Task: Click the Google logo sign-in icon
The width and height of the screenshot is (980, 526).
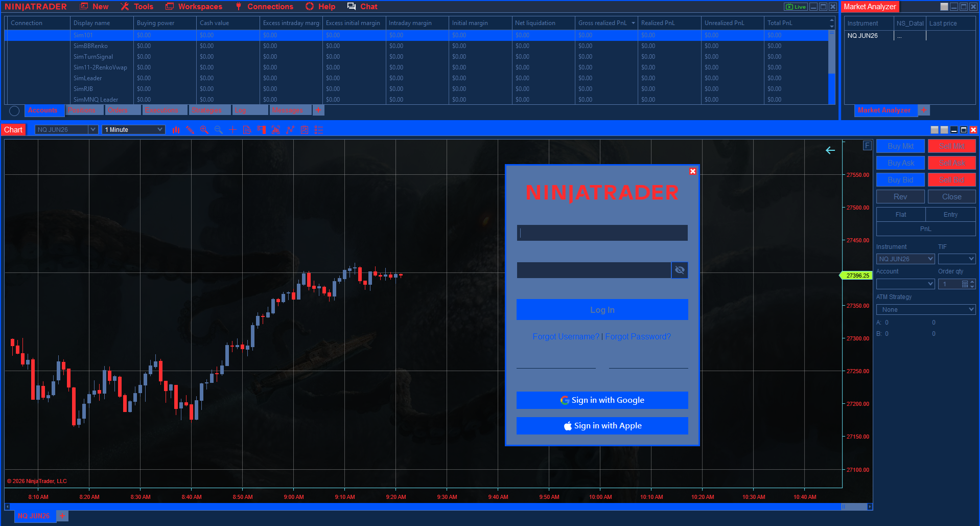Action: 565,400
